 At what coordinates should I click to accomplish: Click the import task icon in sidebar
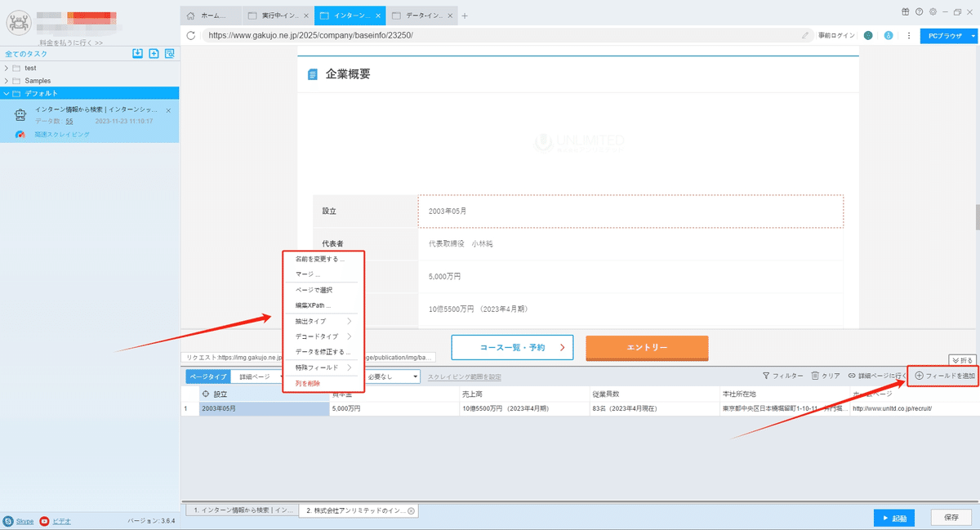[138, 53]
